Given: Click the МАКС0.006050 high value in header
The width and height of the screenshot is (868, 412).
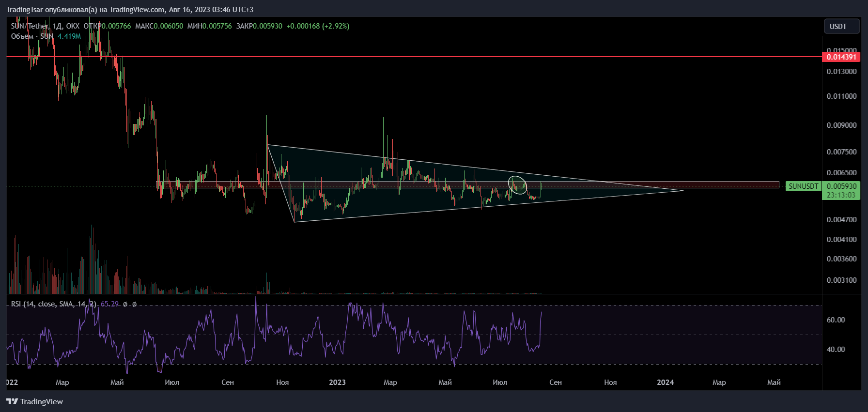Looking at the screenshot, I should click(159, 26).
